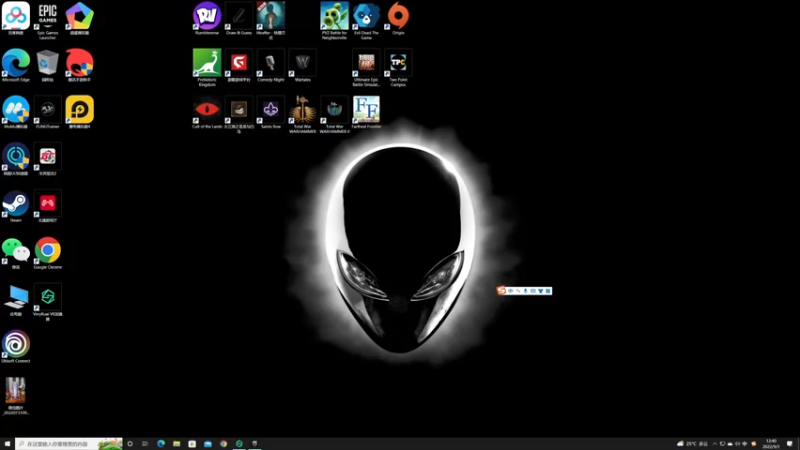Select the Evil Dead The Game shortcut
Image resolution: width=800 pixels, height=450 pixels.
click(366, 20)
